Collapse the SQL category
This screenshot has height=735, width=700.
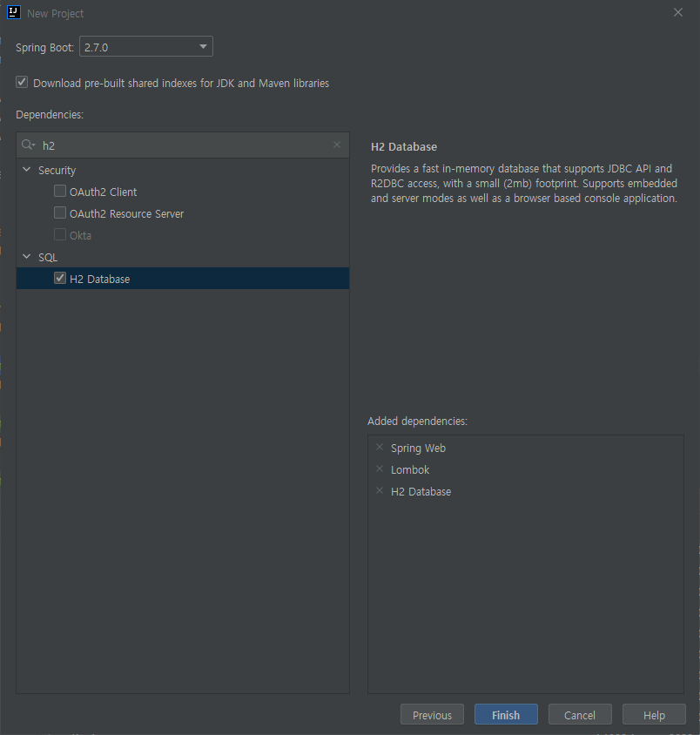(x=27, y=257)
